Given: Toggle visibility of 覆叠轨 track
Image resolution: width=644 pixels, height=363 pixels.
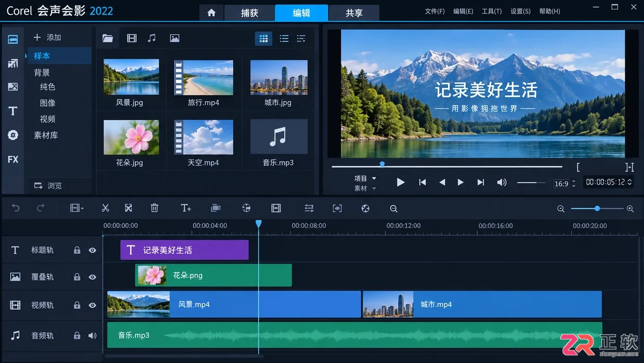Looking at the screenshot, I should point(92,277).
